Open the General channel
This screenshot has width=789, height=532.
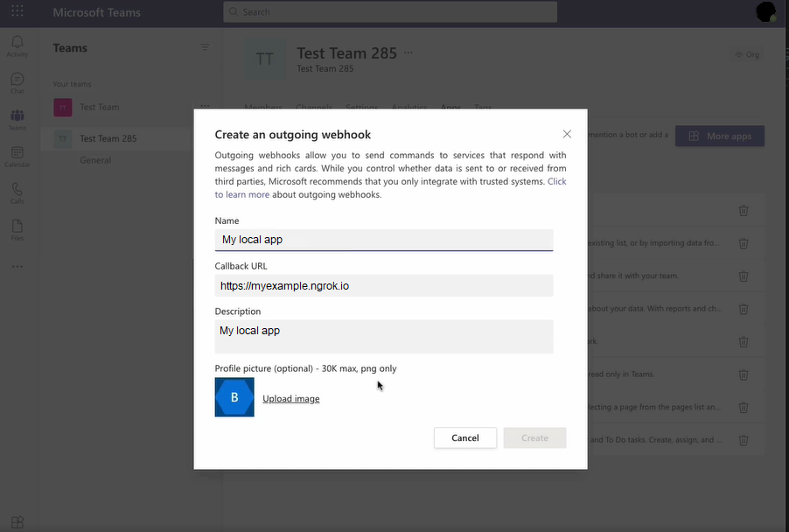pos(95,160)
